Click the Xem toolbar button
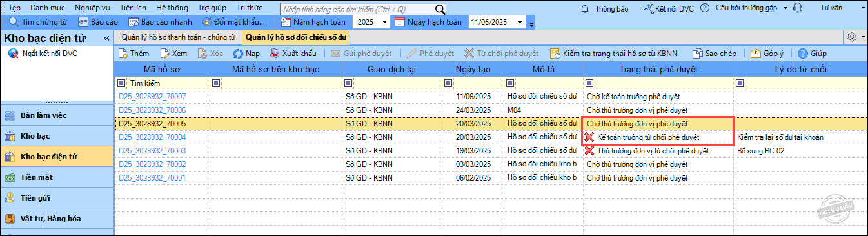 [173, 54]
